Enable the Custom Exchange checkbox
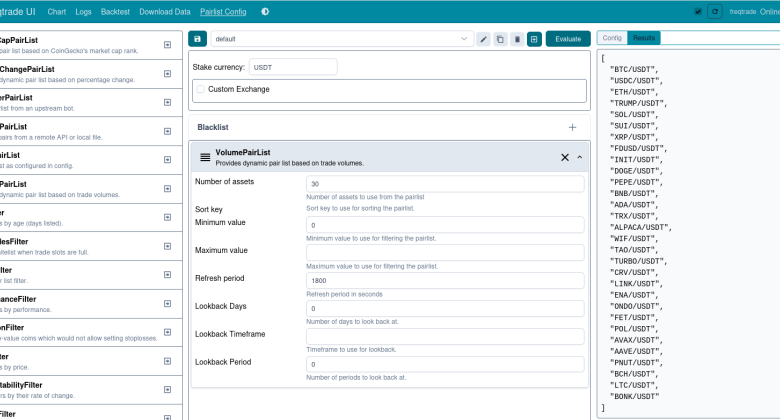 pos(201,90)
